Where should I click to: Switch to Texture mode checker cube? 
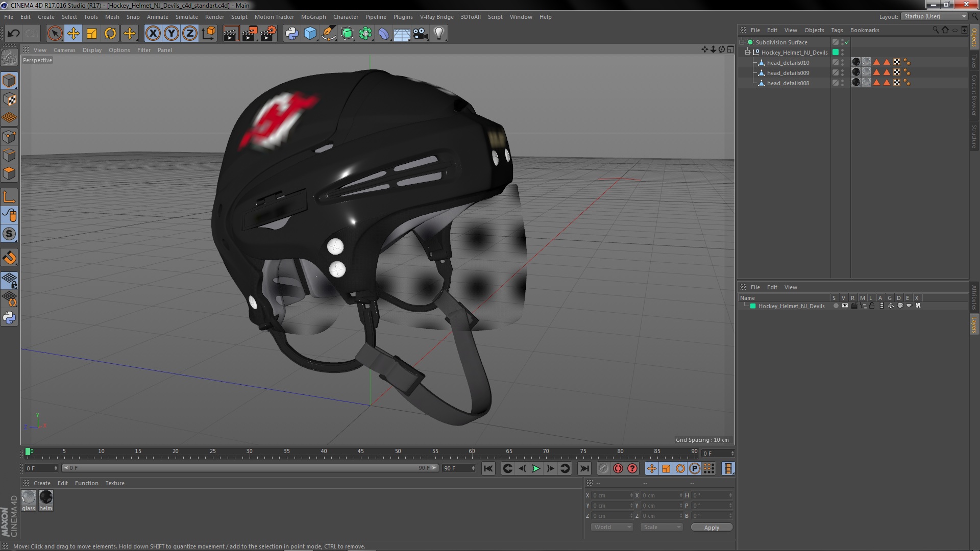pos(9,99)
